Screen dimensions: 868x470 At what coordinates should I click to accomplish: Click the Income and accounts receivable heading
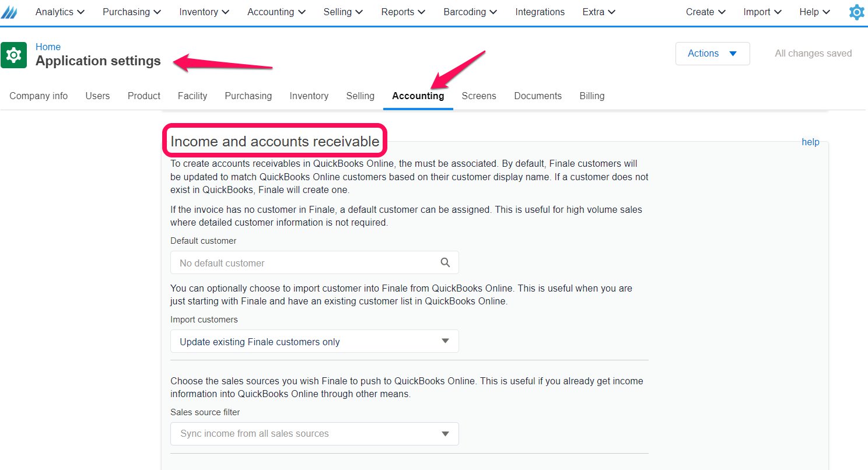pyautogui.click(x=275, y=141)
